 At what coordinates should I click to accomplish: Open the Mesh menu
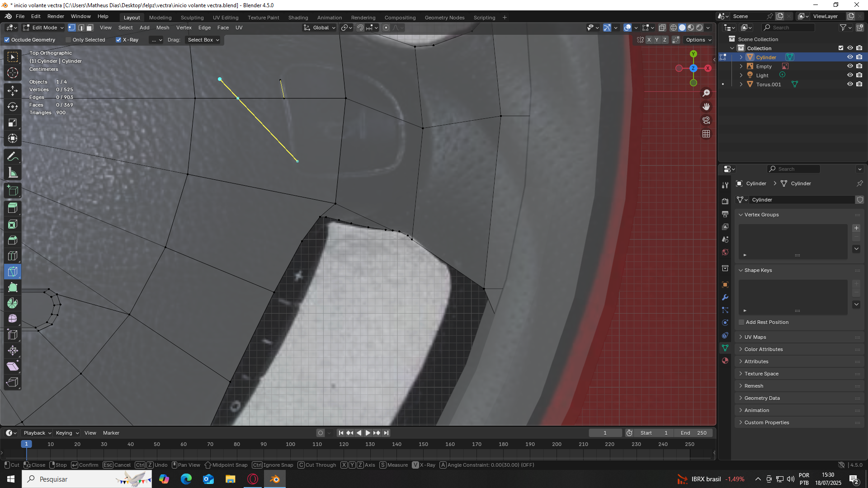pos(162,28)
